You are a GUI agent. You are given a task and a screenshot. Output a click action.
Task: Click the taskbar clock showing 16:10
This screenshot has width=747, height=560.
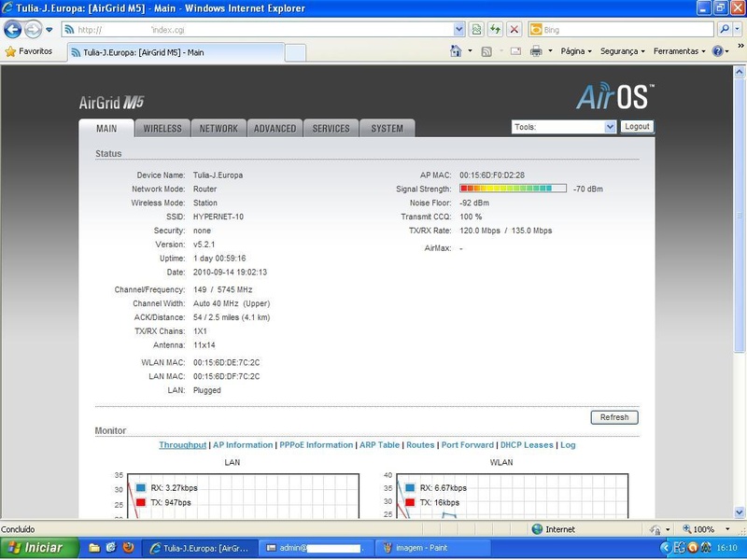click(726, 548)
